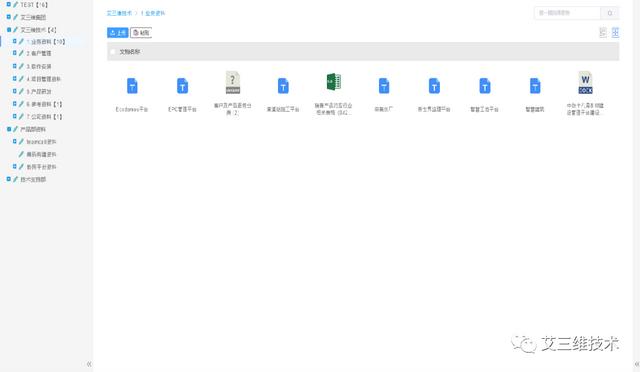This screenshot has height=372, width=640.
Task: Open the Excel spreadsheet file icon
Action: coord(333,82)
